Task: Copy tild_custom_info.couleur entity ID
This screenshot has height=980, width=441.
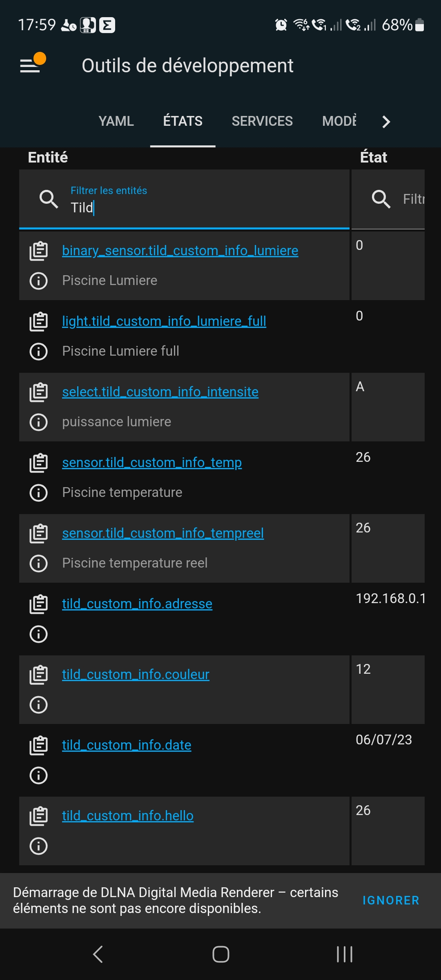Action: [39, 675]
